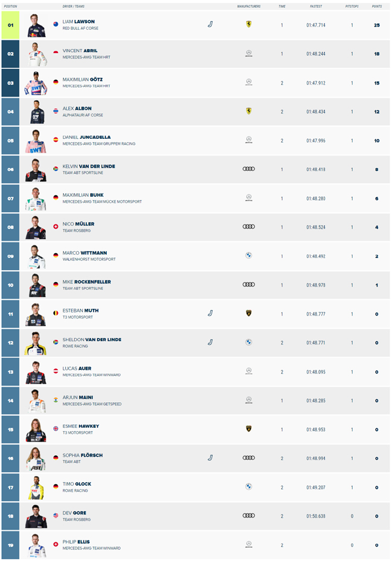Select the Team Rosberg text under Dev Gore

pyautogui.click(x=77, y=519)
